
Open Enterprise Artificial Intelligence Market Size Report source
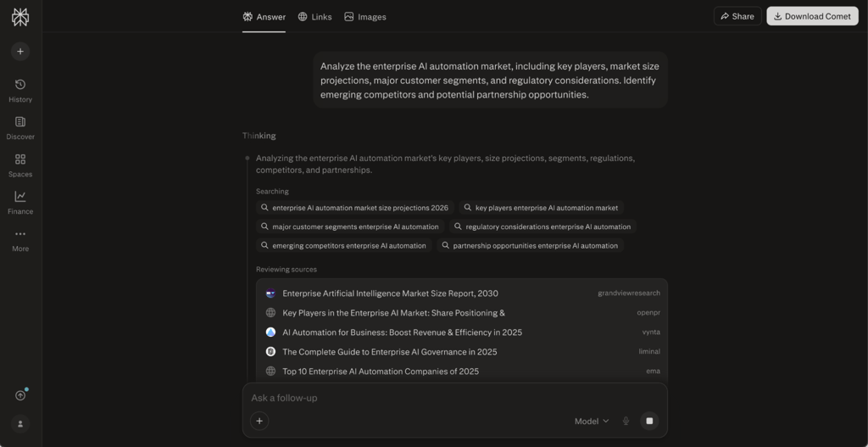pyautogui.click(x=462, y=293)
